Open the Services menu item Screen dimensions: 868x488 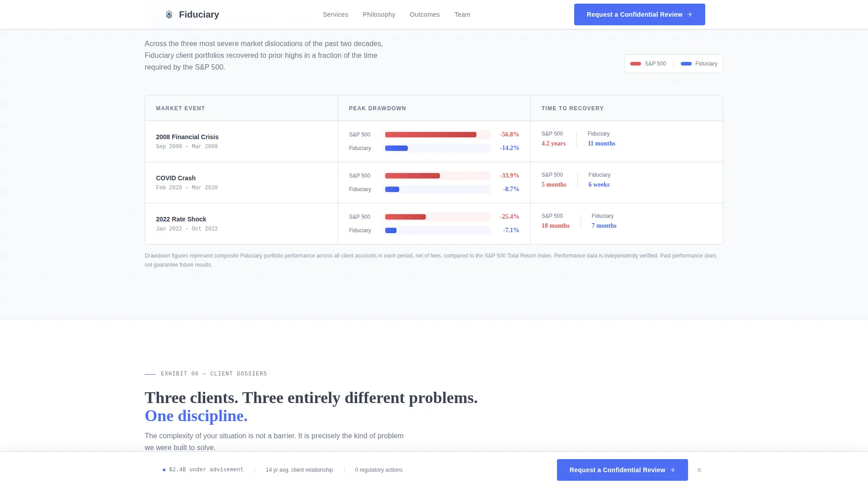pos(335,14)
